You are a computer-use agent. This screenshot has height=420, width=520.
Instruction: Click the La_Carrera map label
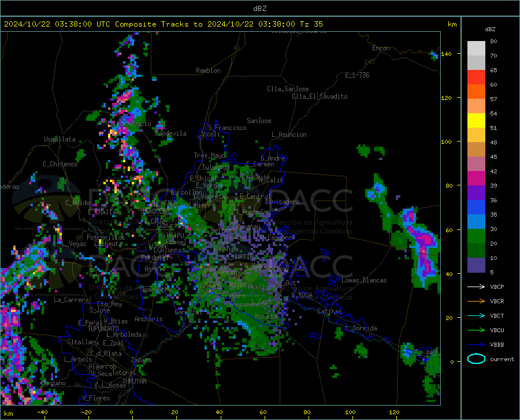[x=71, y=300]
